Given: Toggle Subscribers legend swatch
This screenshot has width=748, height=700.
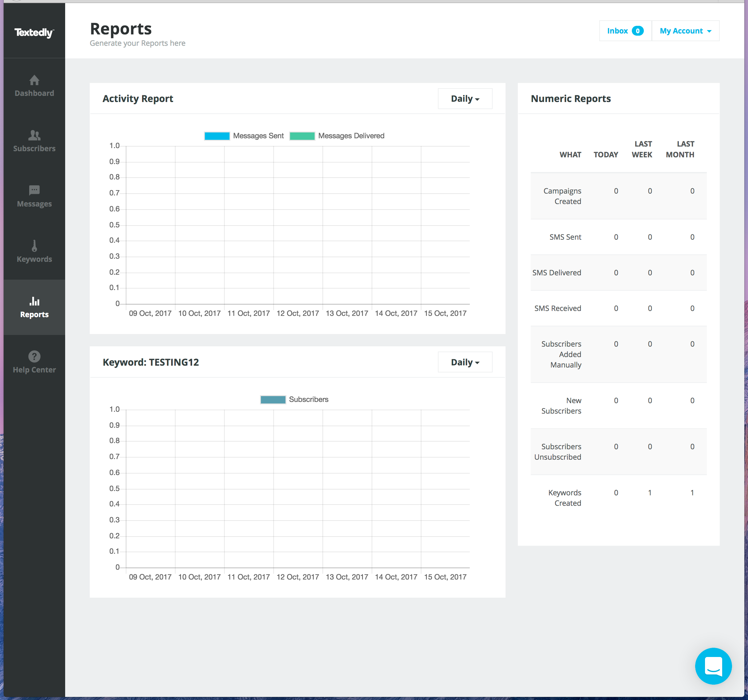Looking at the screenshot, I should click(x=273, y=399).
